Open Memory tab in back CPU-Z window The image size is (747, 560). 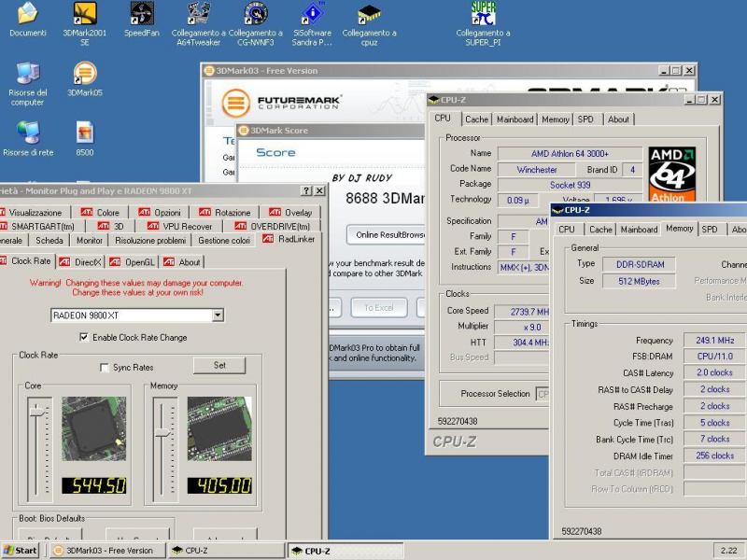pos(555,119)
